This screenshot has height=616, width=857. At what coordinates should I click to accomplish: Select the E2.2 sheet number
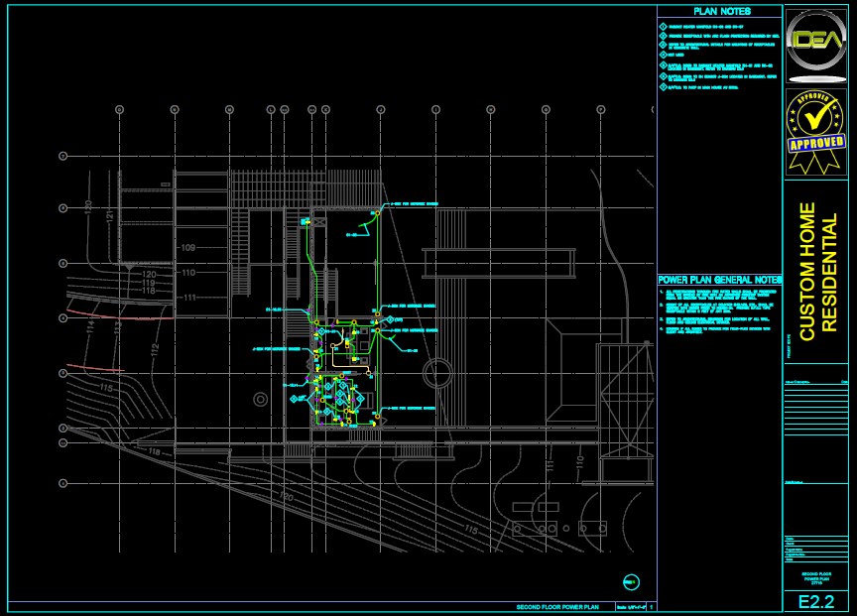[816, 602]
